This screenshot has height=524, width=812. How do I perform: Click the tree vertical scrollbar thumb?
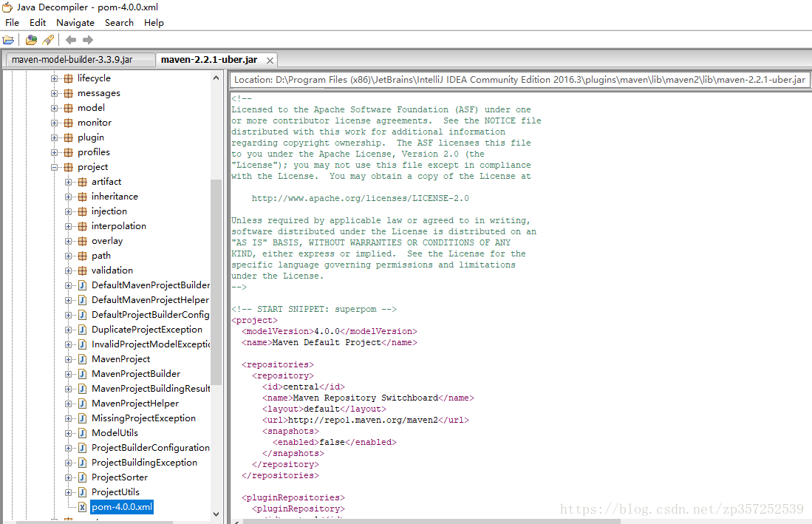(216, 282)
